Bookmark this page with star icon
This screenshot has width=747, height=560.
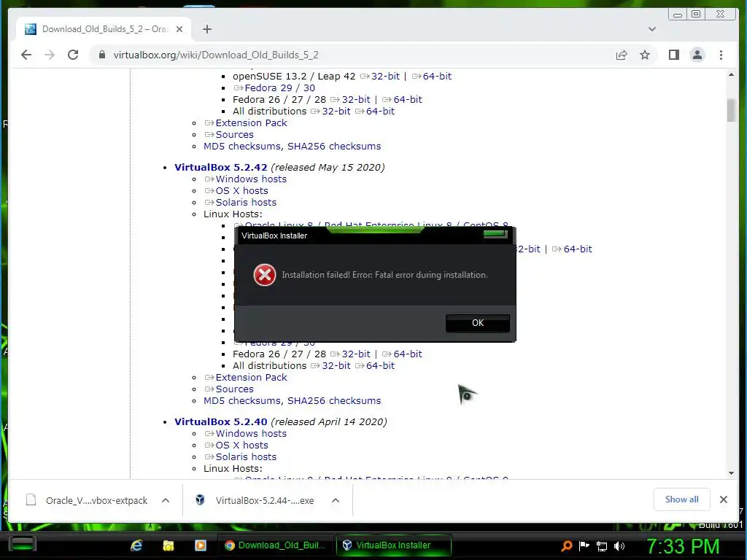(x=645, y=55)
